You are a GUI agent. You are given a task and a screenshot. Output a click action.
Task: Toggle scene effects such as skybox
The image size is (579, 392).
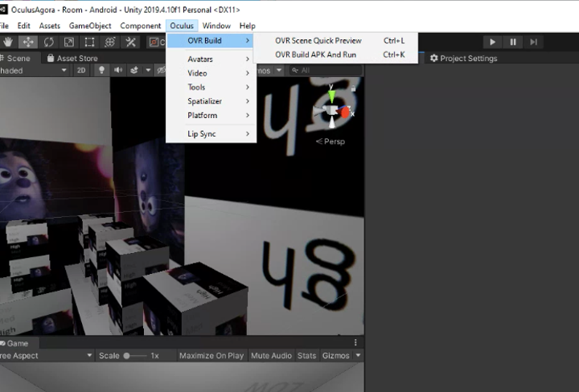pyautogui.click(x=134, y=71)
